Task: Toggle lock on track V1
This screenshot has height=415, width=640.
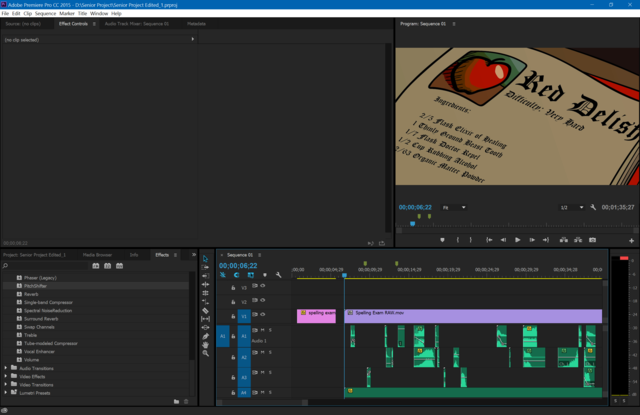Action: coord(233,316)
